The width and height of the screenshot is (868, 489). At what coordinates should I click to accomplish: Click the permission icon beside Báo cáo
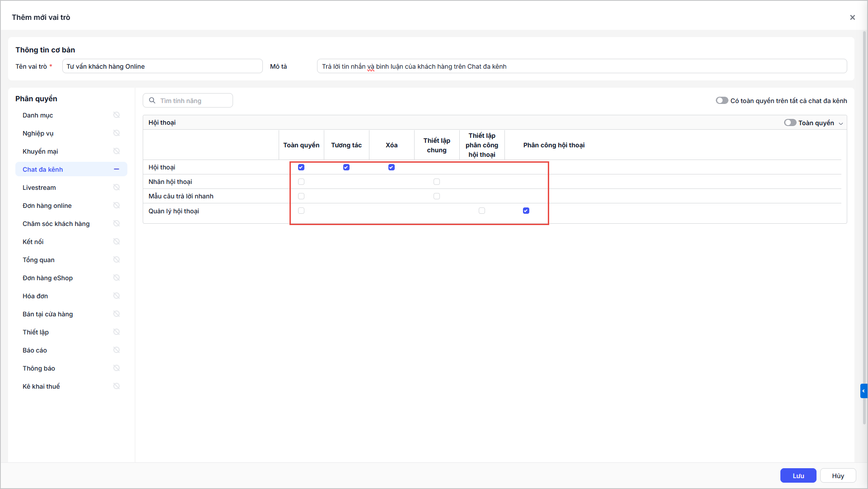click(x=117, y=350)
